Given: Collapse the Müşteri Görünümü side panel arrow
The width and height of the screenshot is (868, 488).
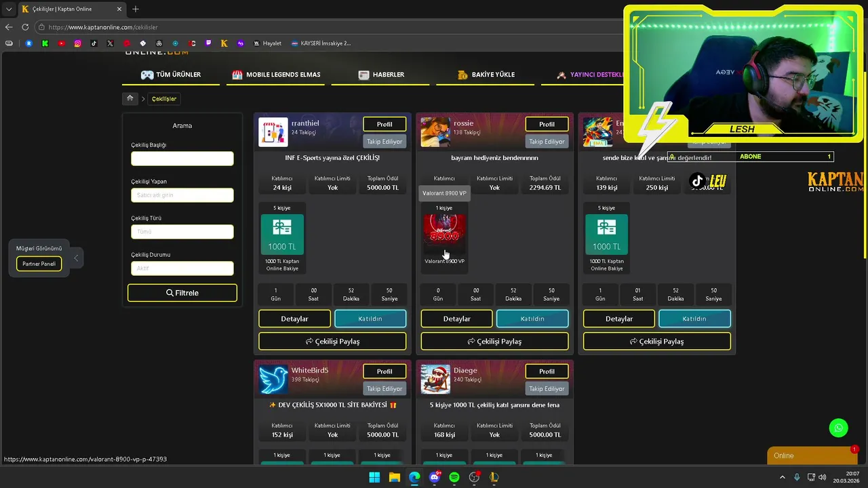Looking at the screenshot, I should (76, 258).
